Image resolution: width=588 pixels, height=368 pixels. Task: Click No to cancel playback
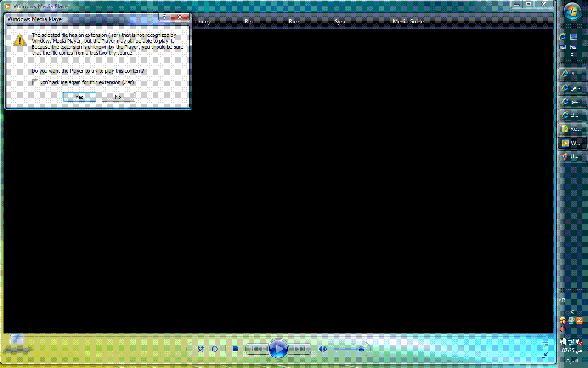tap(118, 97)
